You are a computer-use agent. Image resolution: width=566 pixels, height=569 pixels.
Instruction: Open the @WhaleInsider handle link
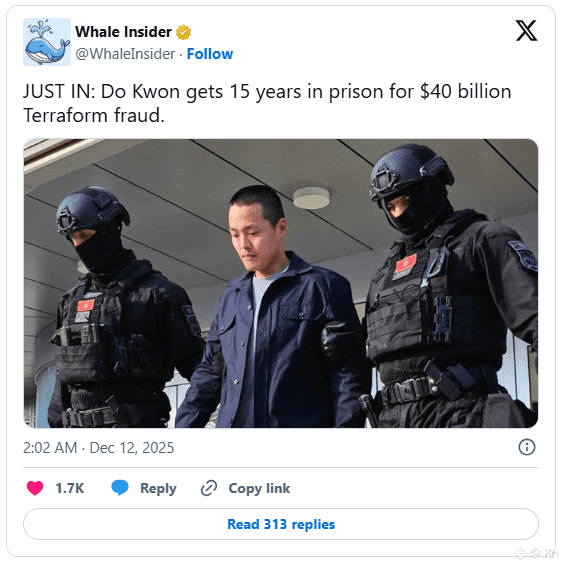point(125,54)
